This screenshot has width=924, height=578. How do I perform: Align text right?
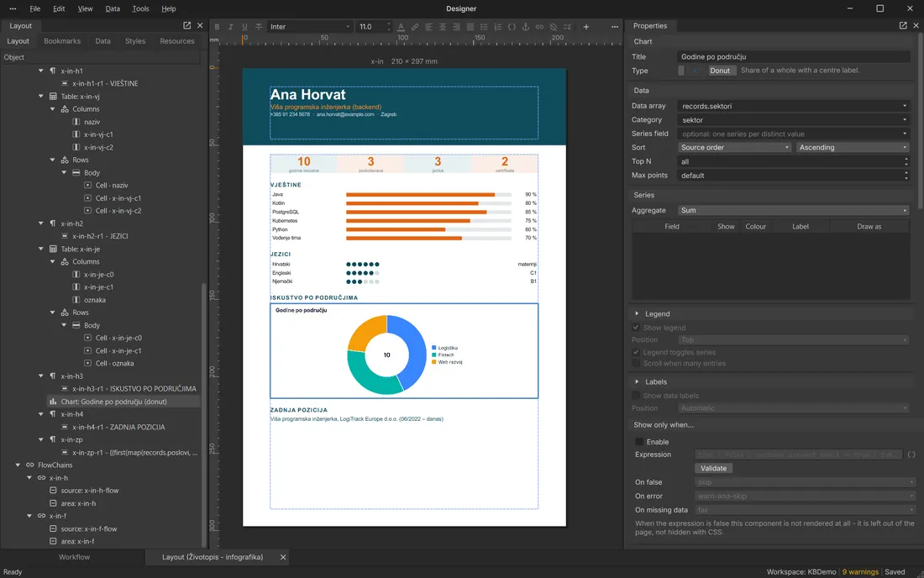(x=456, y=27)
